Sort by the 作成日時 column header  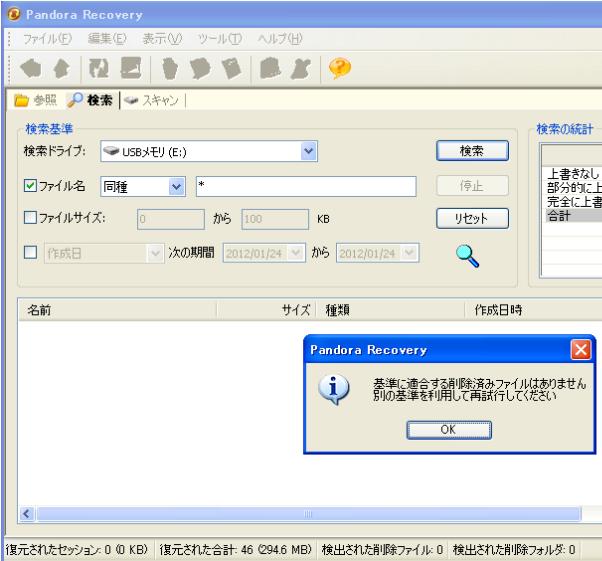point(534,310)
